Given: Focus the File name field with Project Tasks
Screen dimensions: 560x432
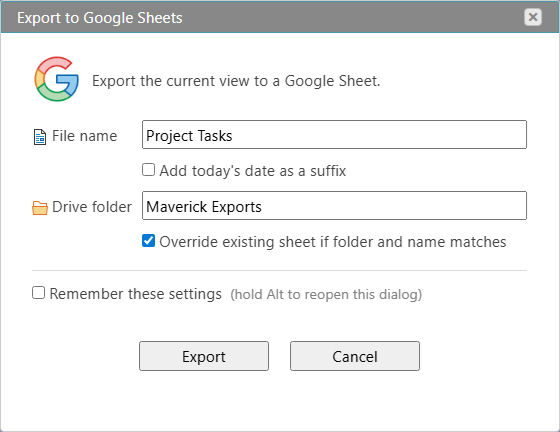Looking at the screenshot, I should click(334, 135).
